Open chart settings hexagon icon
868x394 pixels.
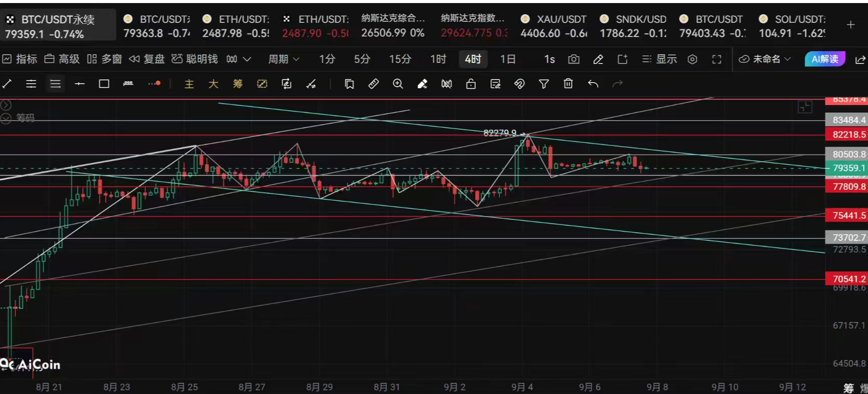pos(692,59)
